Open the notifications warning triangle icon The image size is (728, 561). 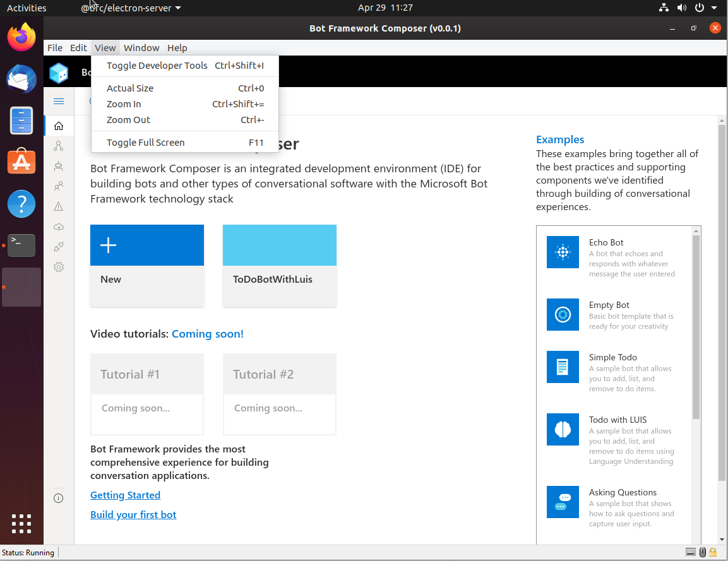tap(59, 206)
